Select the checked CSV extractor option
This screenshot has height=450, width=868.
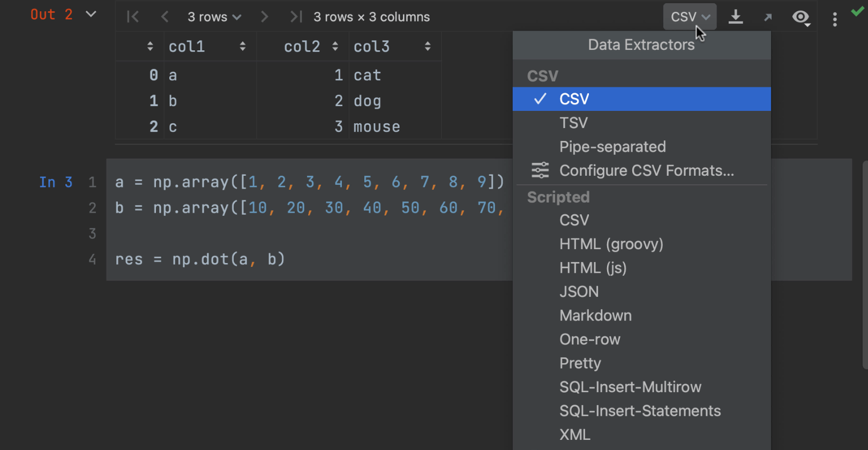tap(574, 99)
